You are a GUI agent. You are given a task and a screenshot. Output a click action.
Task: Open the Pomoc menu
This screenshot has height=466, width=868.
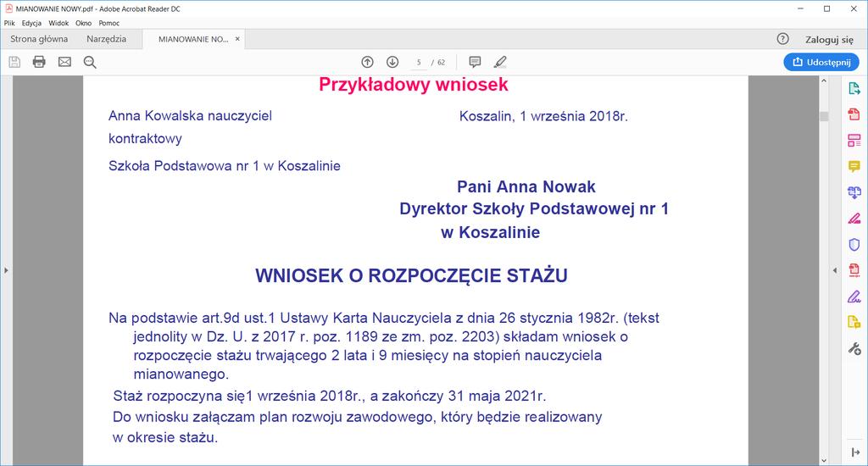coord(109,23)
